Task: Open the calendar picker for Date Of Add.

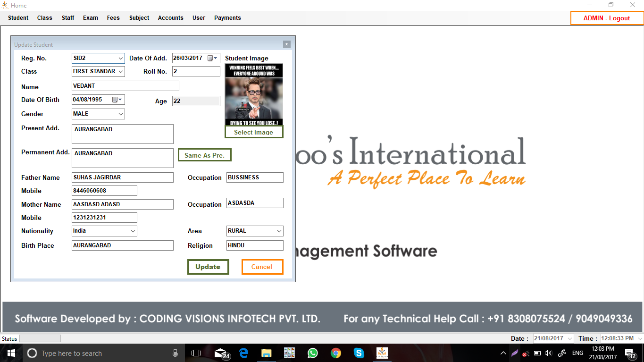Action: (216, 58)
